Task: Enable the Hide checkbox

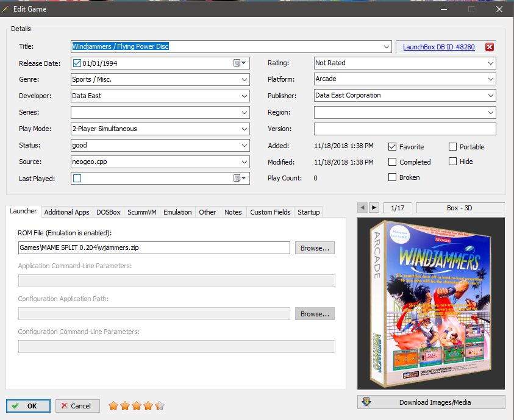Action: pyautogui.click(x=452, y=161)
